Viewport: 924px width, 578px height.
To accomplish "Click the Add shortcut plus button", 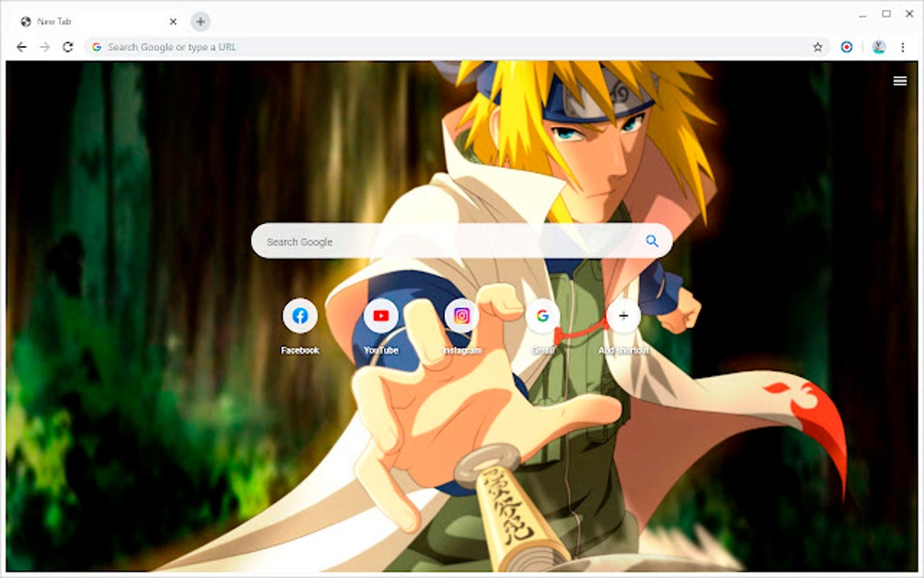I will click(x=623, y=316).
